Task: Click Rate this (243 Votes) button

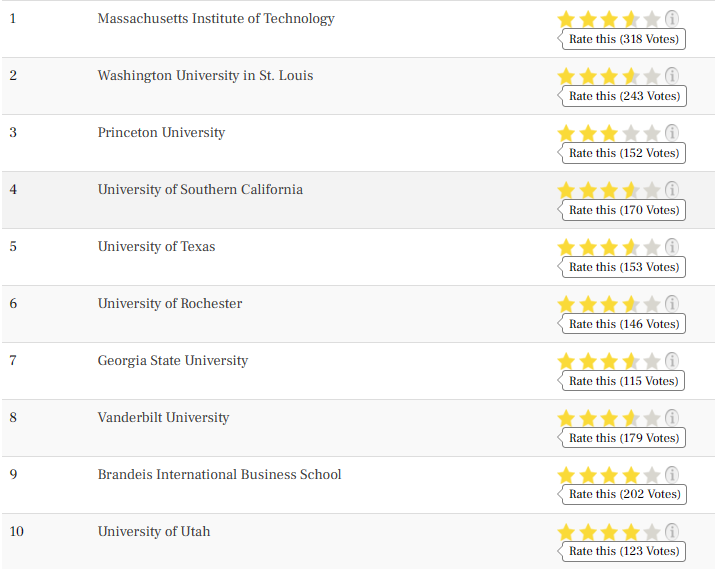Action: [x=624, y=96]
